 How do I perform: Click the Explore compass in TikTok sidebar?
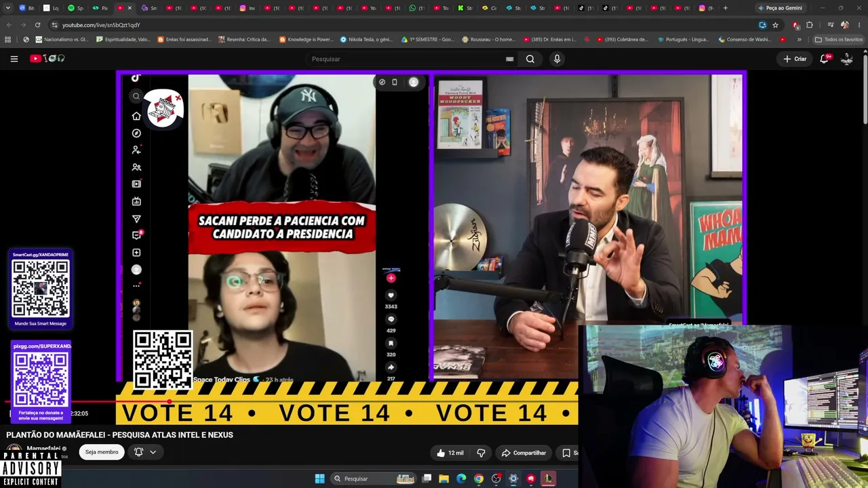coord(136,133)
